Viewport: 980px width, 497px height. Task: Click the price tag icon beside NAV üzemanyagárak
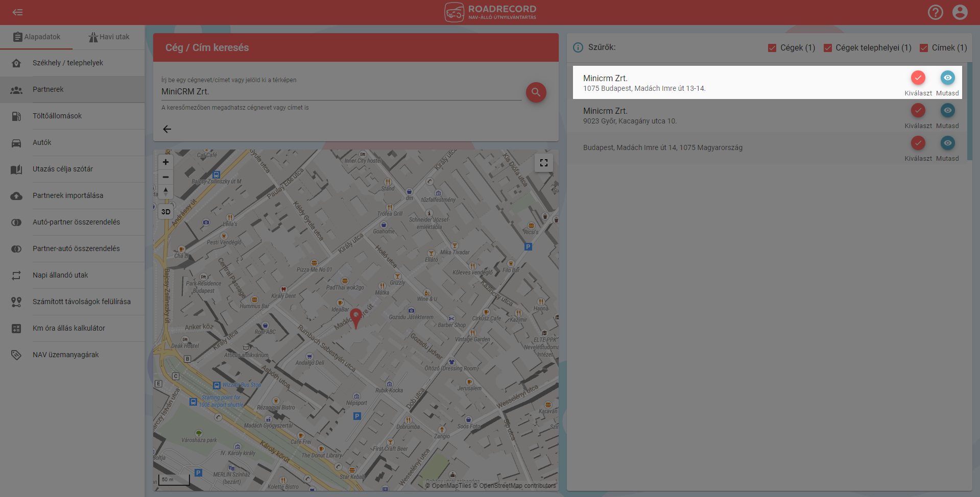pos(16,355)
